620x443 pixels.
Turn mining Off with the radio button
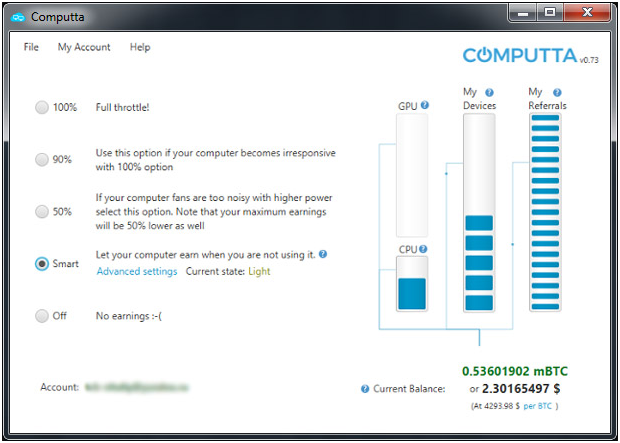point(42,316)
